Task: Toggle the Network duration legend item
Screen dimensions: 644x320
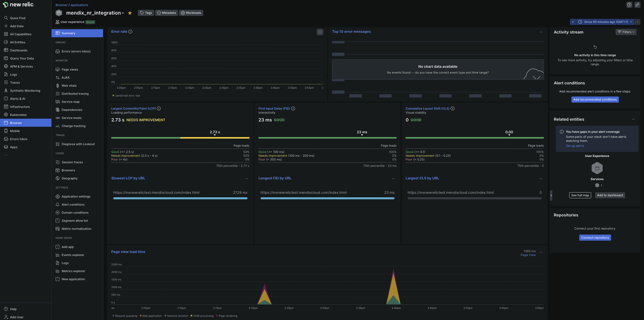Action: 176,316
